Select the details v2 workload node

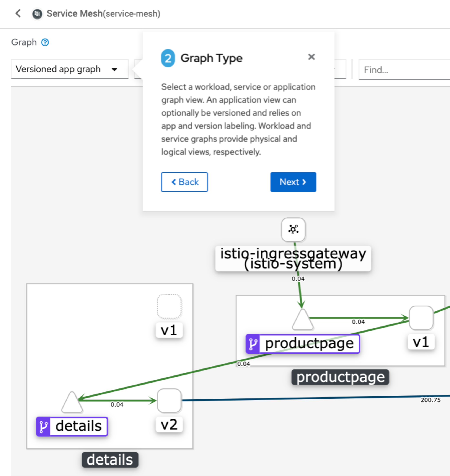point(169,400)
